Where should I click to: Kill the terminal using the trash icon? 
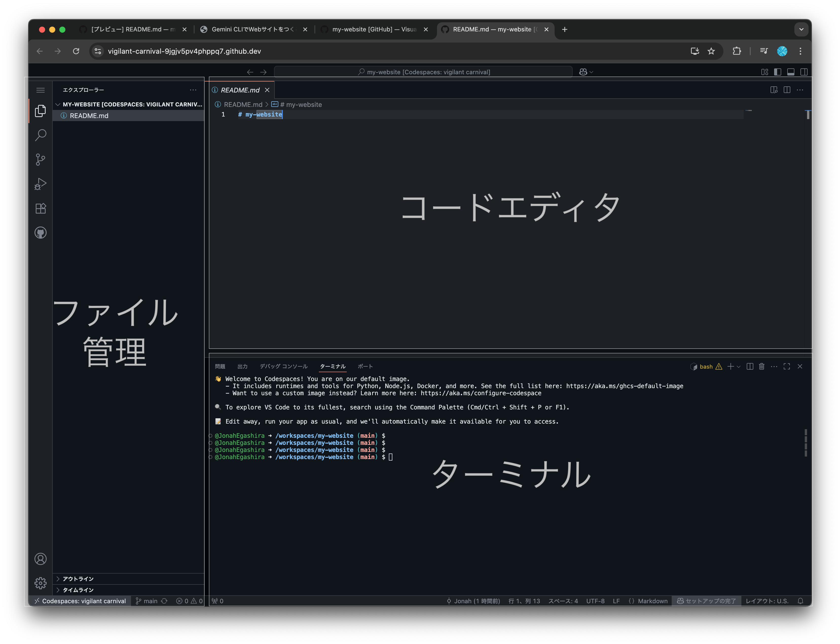coord(761,367)
